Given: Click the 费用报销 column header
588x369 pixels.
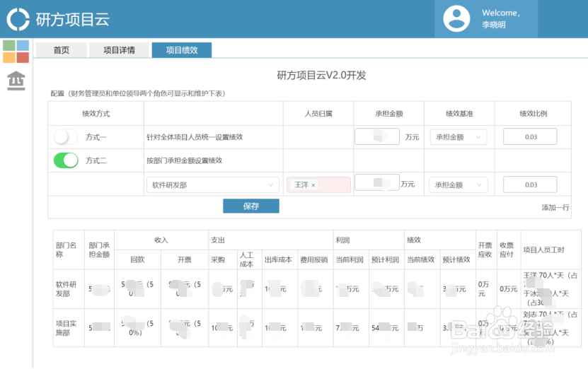Looking at the screenshot, I should [x=314, y=259].
